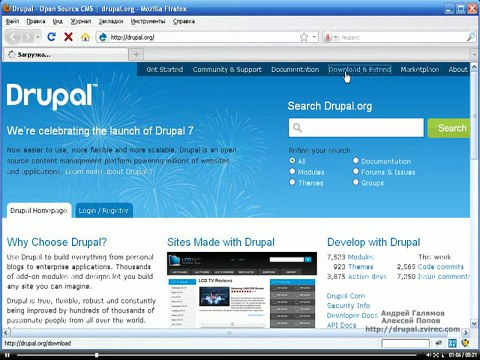This screenshot has height=360, width=480.
Task: Stop page loading with the red X
Action: coord(68,37)
